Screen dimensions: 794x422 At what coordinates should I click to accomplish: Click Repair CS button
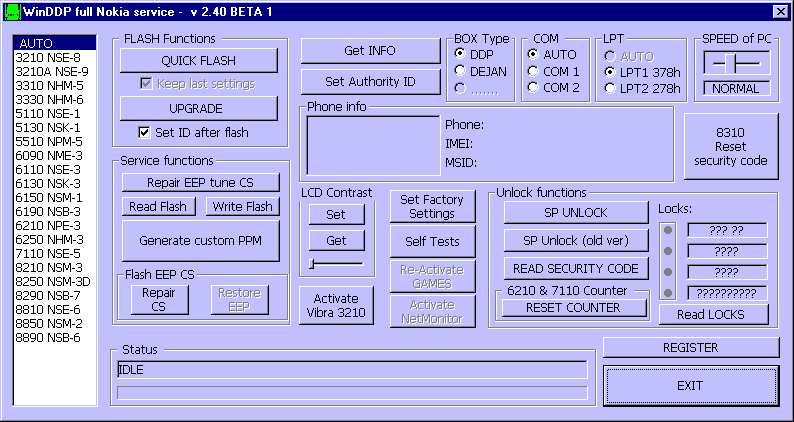tap(160, 299)
